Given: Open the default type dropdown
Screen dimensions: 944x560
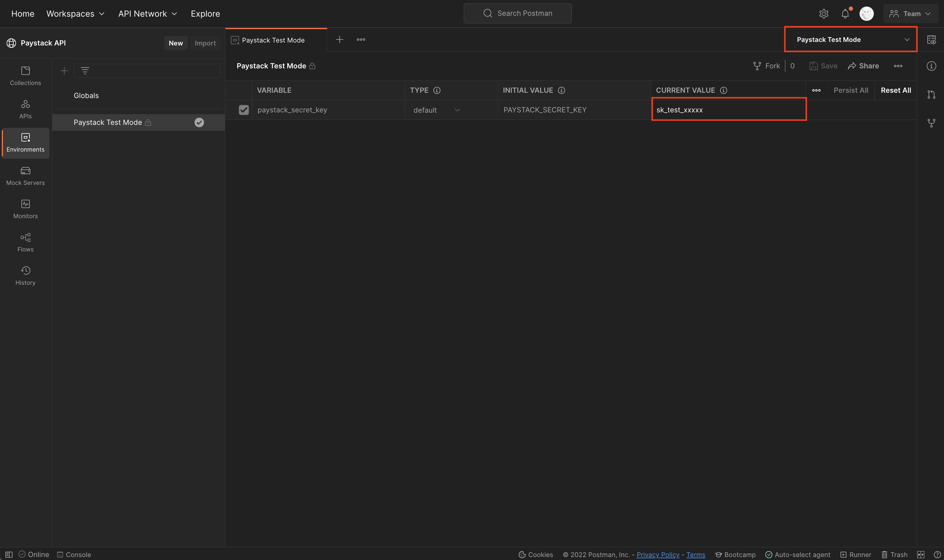Looking at the screenshot, I should pos(437,110).
